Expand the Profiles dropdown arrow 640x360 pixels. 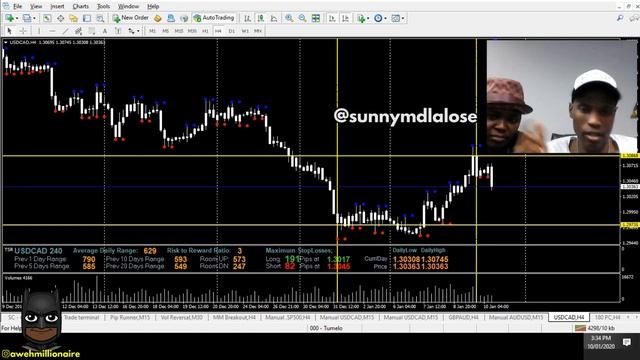[34, 18]
